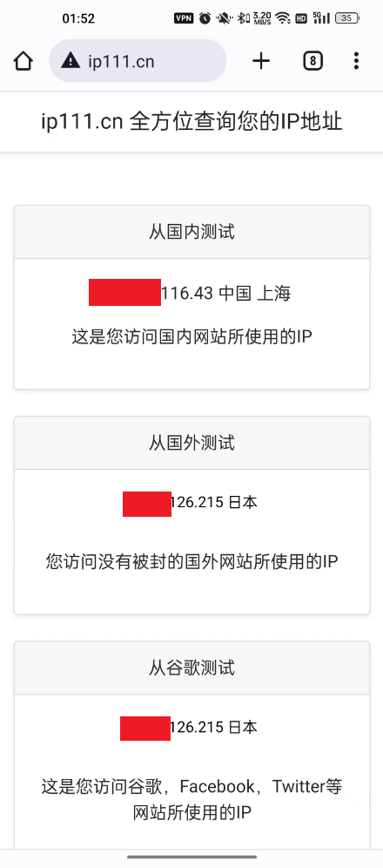Click the 126.215 日本 result under 从国外测试

tap(214, 503)
